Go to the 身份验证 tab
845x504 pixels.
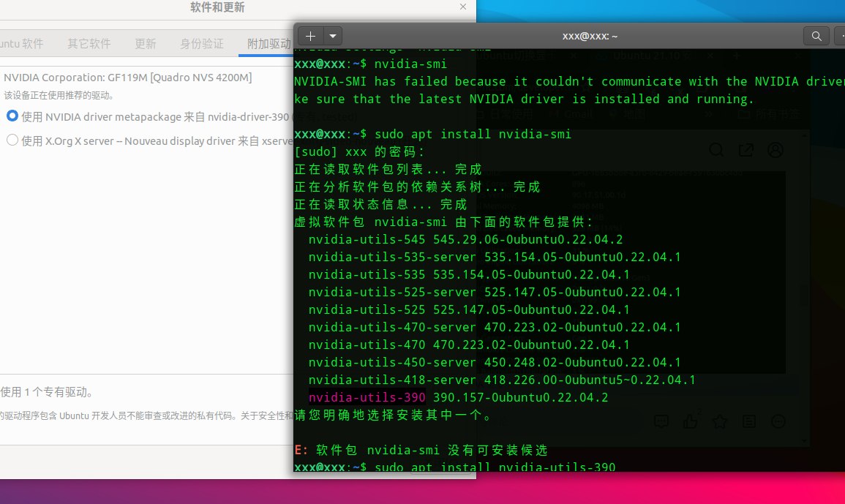[x=202, y=44]
